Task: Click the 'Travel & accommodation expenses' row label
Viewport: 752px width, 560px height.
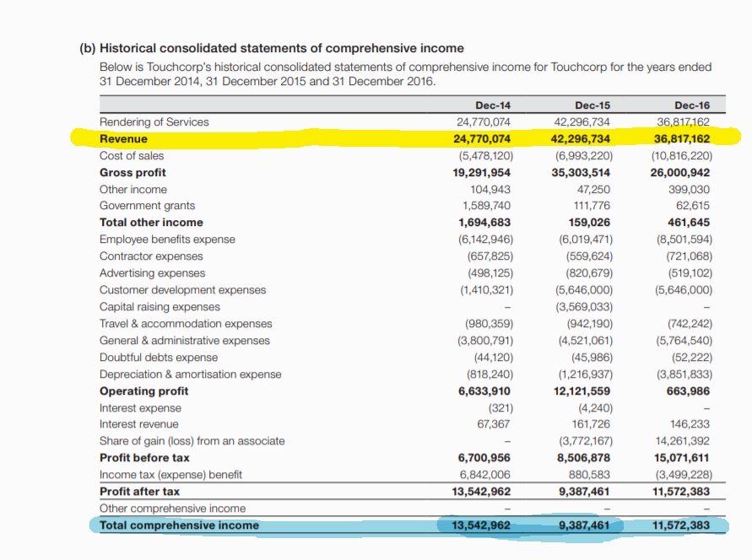Action: (186, 324)
